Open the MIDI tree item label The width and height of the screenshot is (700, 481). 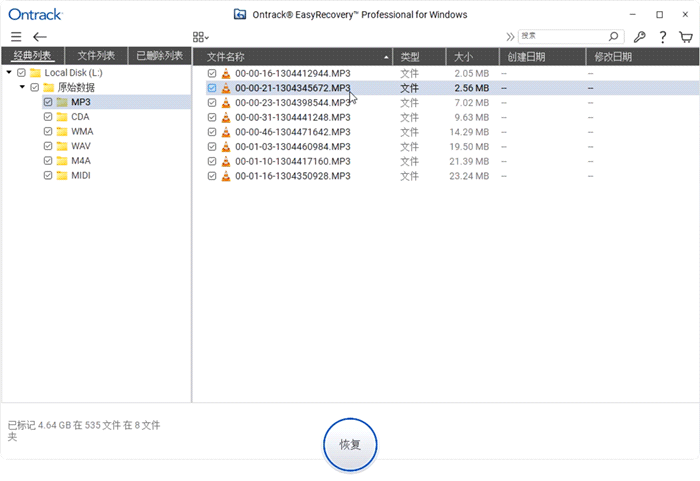pos(81,175)
